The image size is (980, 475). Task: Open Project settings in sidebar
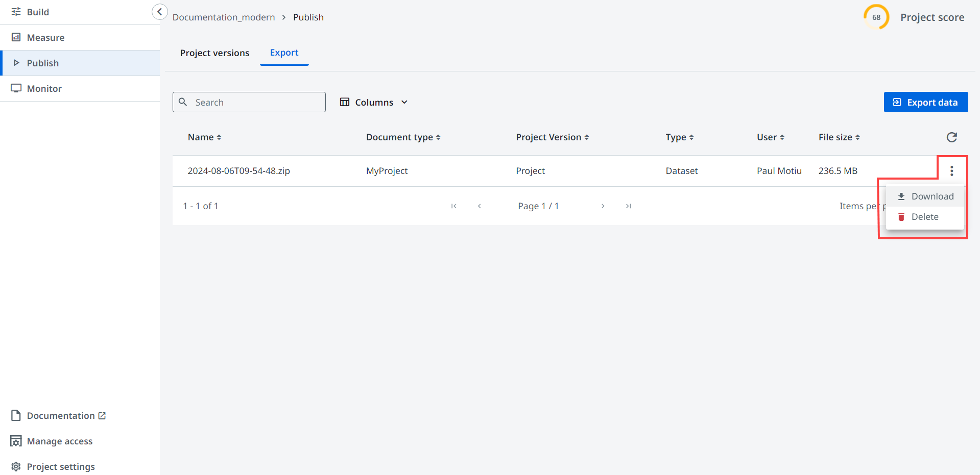pyautogui.click(x=60, y=467)
